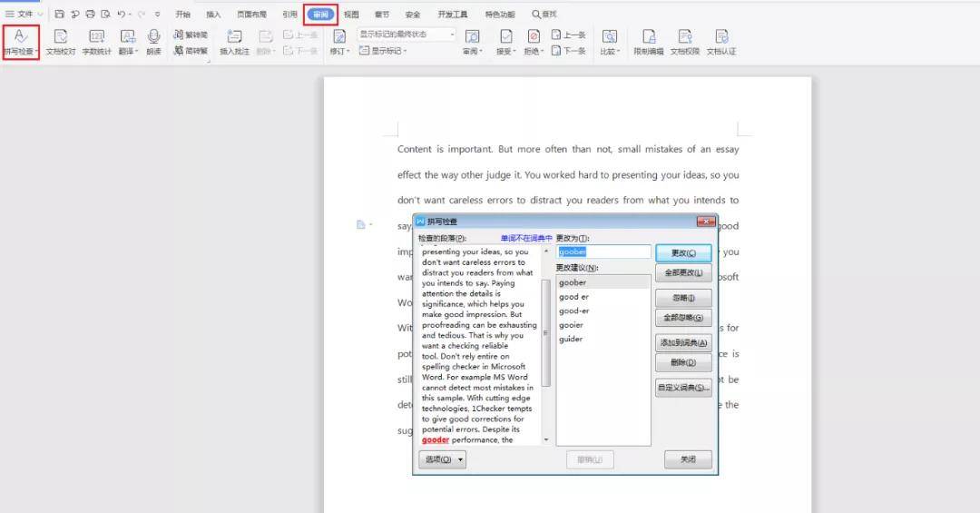Image resolution: width=980 pixels, height=513 pixels.
Task: Click the 更改 button in the dialog
Action: point(683,253)
